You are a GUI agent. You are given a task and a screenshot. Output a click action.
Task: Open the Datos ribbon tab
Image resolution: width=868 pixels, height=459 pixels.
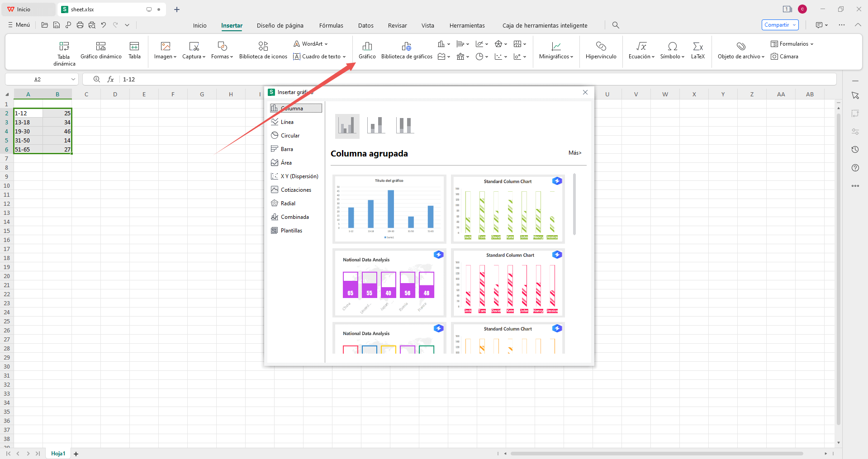[365, 25]
